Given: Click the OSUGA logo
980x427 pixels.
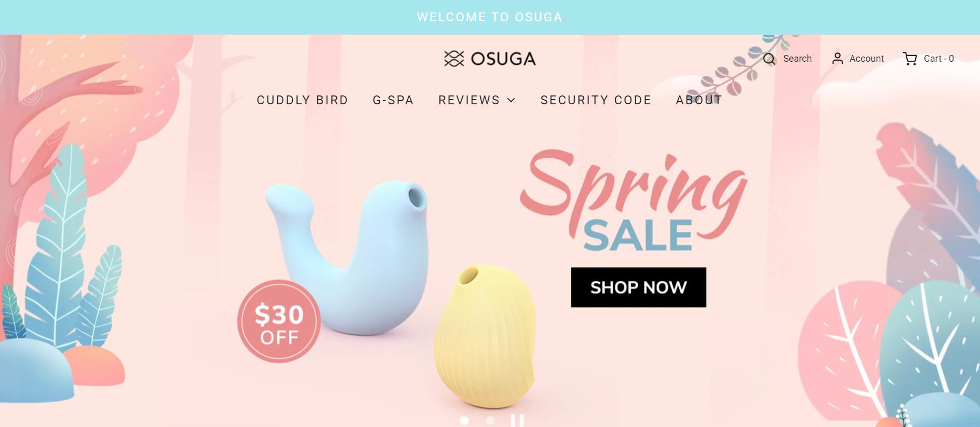Looking at the screenshot, I should click(x=490, y=59).
